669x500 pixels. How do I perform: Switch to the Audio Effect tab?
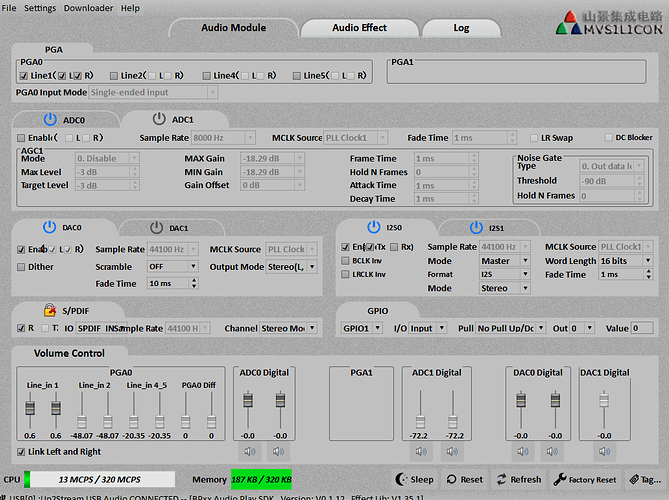[359, 28]
